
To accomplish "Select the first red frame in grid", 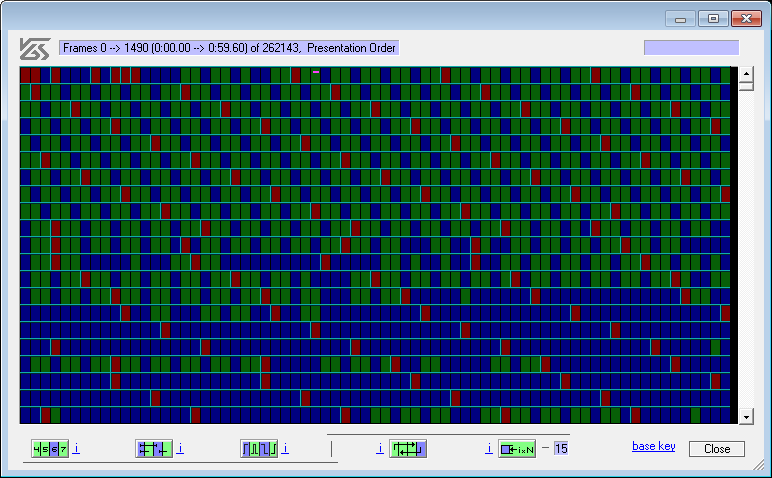I will (25, 75).
